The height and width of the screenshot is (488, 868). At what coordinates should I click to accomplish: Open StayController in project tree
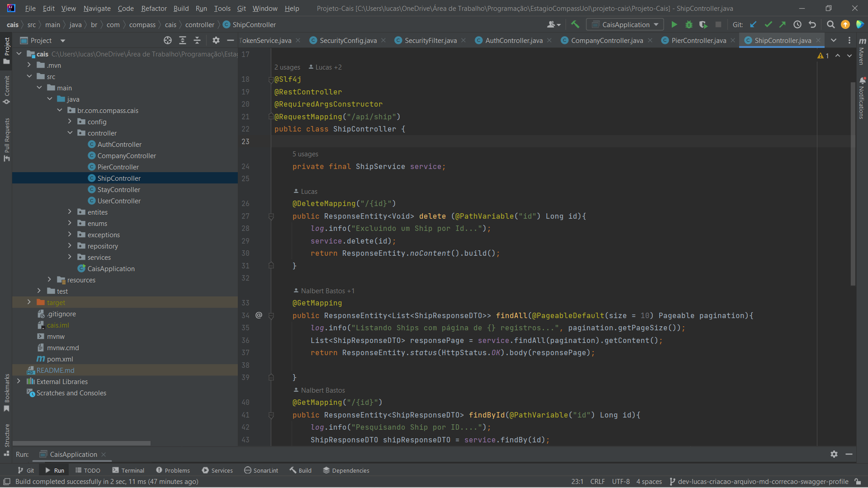(x=118, y=189)
